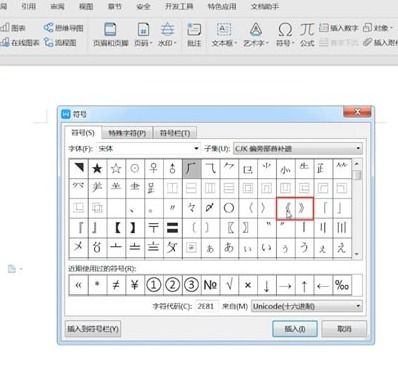
Task: Select the male sign symbol
Action: [172, 168]
